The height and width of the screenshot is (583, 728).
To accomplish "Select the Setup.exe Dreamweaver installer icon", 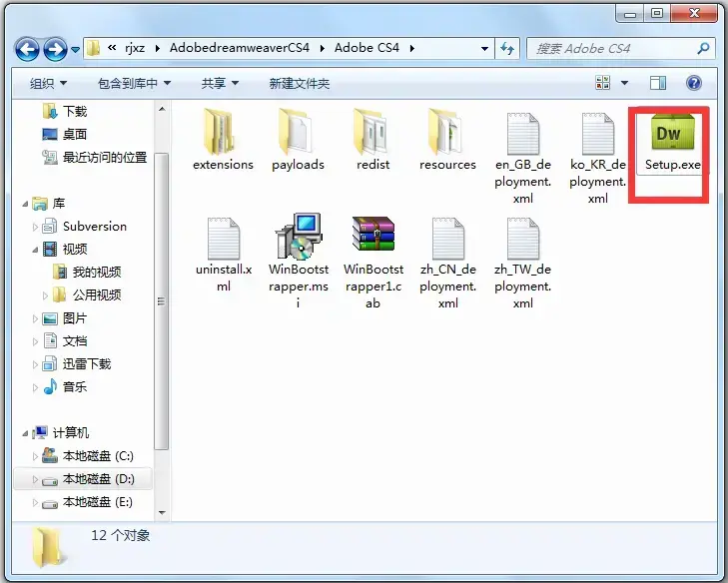I will click(x=672, y=133).
